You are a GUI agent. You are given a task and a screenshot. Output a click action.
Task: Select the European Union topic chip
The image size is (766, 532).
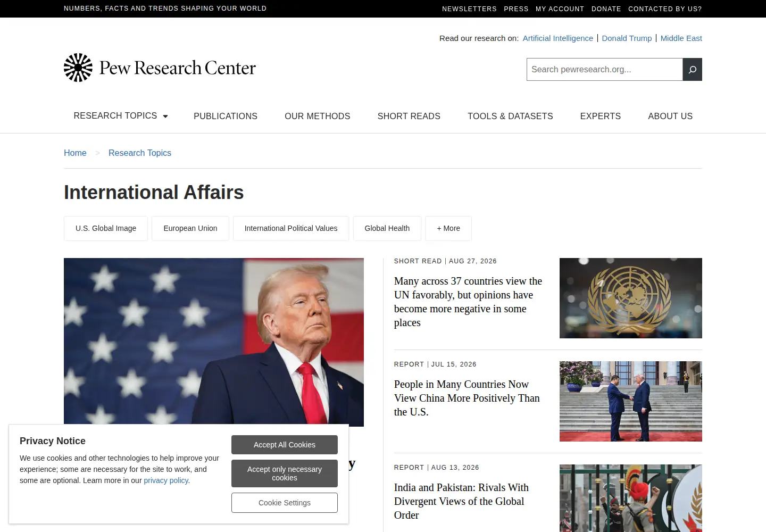coord(190,228)
